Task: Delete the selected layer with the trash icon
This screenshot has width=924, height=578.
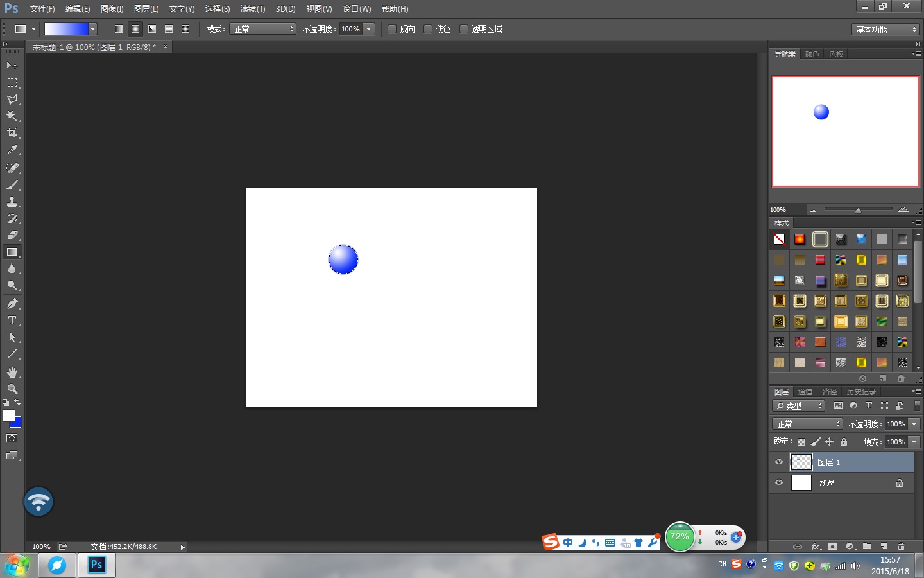Action: 901,547
